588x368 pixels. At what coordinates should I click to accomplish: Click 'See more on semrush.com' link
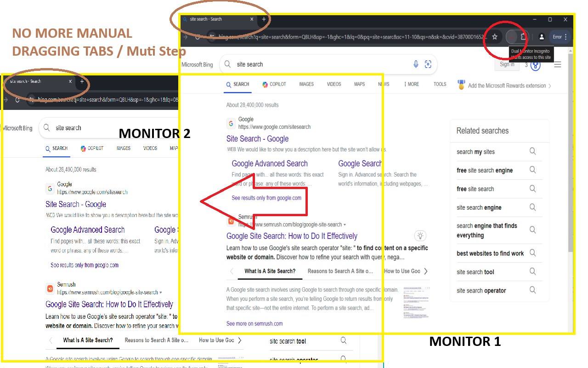pyautogui.click(x=254, y=323)
